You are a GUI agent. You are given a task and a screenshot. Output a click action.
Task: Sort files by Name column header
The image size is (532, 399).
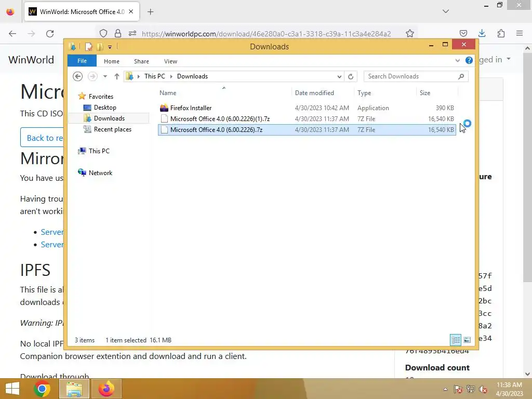point(224,92)
